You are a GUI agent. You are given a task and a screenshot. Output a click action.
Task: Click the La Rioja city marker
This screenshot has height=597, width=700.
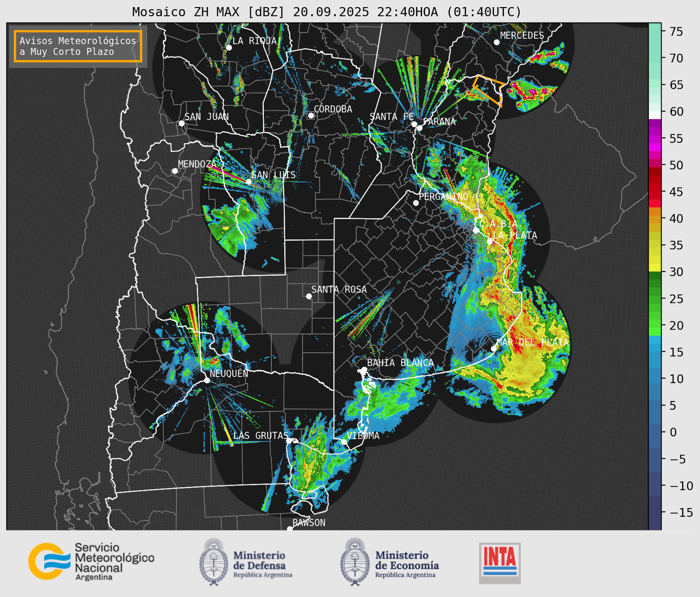[229, 48]
